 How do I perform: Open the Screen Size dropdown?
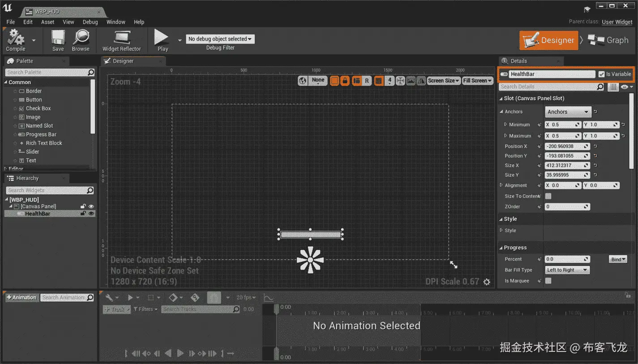(443, 81)
